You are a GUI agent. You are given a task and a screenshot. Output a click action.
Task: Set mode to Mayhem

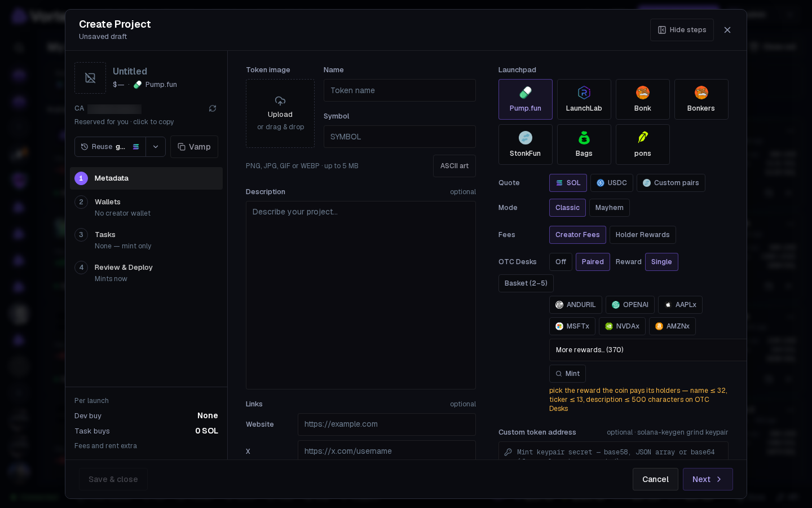[x=610, y=208]
